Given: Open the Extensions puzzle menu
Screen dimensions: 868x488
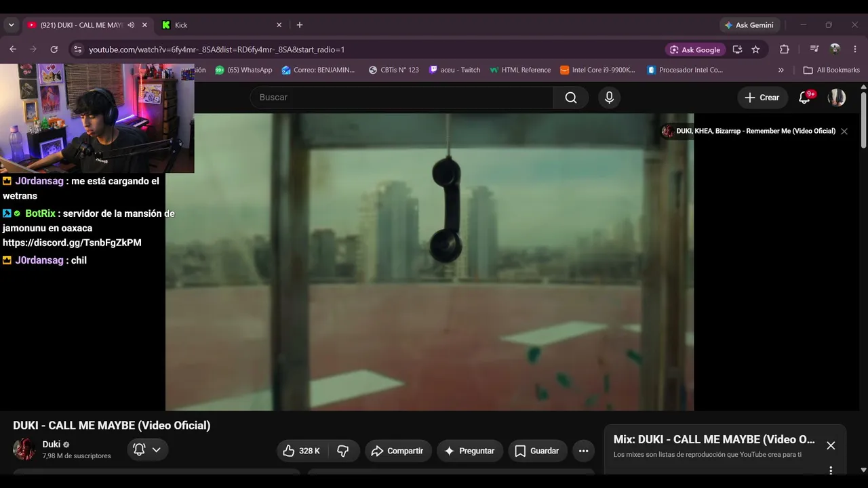Looking at the screenshot, I should tap(785, 49).
